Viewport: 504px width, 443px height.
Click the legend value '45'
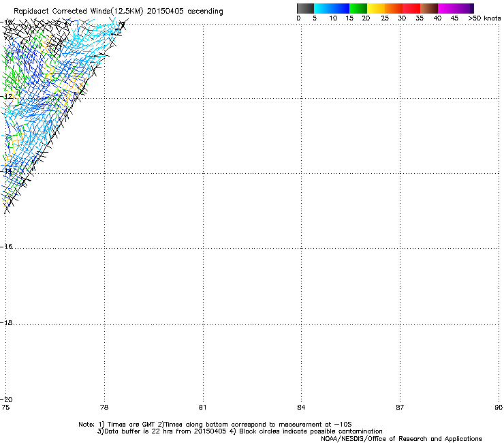454,18
